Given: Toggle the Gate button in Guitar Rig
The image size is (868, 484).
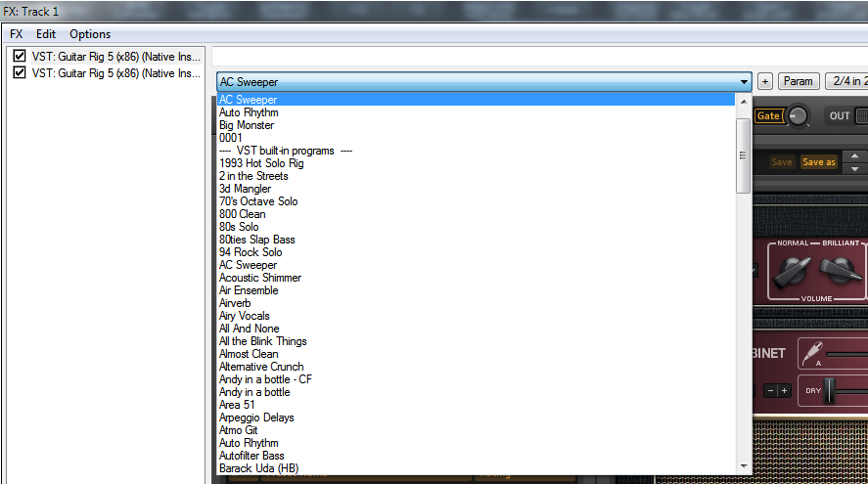Looking at the screenshot, I should (x=768, y=115).
